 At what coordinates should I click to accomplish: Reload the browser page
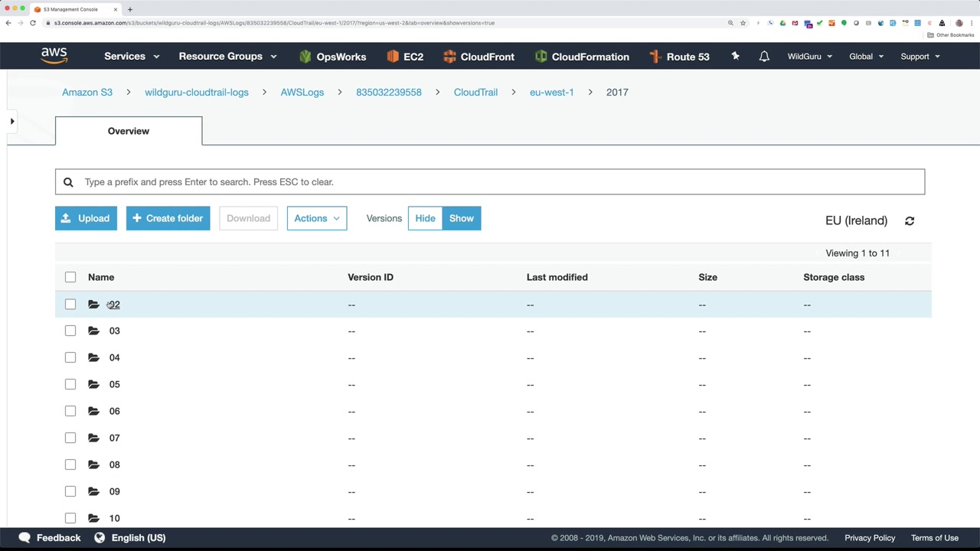point(33,23)
